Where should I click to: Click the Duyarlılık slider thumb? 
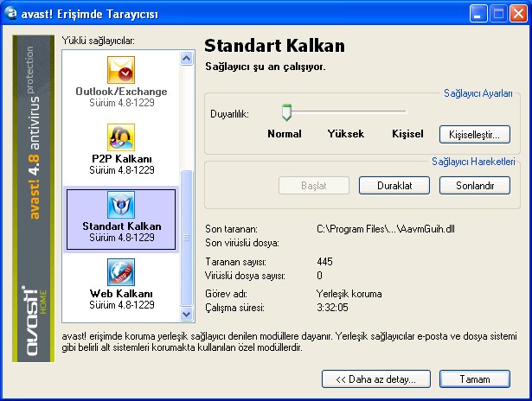tap(286, 112)
